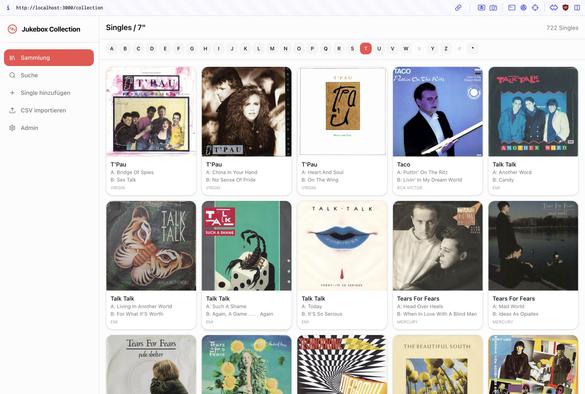Click the code brackets devtools icon
The width and height of the screenshot is (585, 394).
(x=554, y=7)
